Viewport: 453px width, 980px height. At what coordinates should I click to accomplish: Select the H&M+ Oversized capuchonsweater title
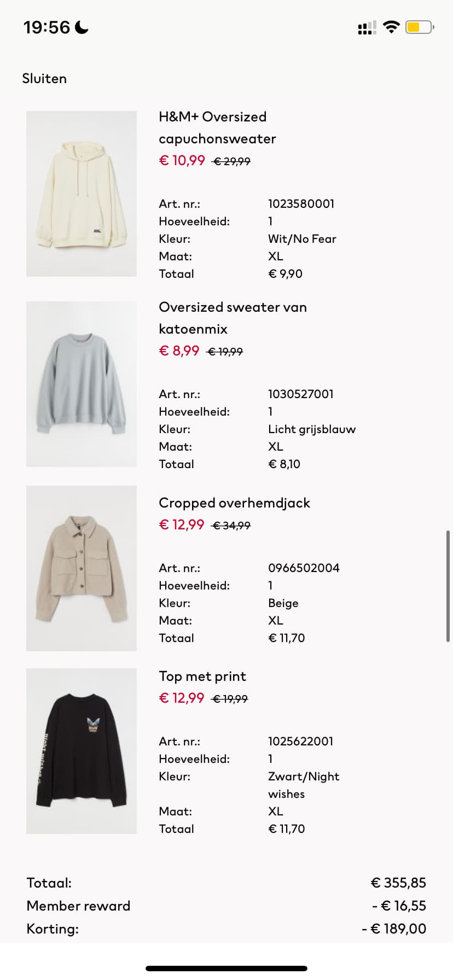click(x=217, y=127)
